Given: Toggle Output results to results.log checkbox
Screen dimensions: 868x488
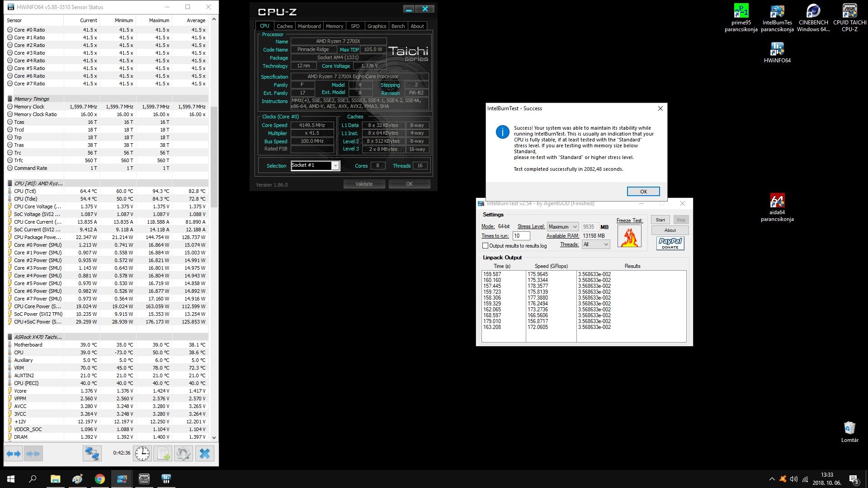Looking at the screenshot, I should [485, 246].
